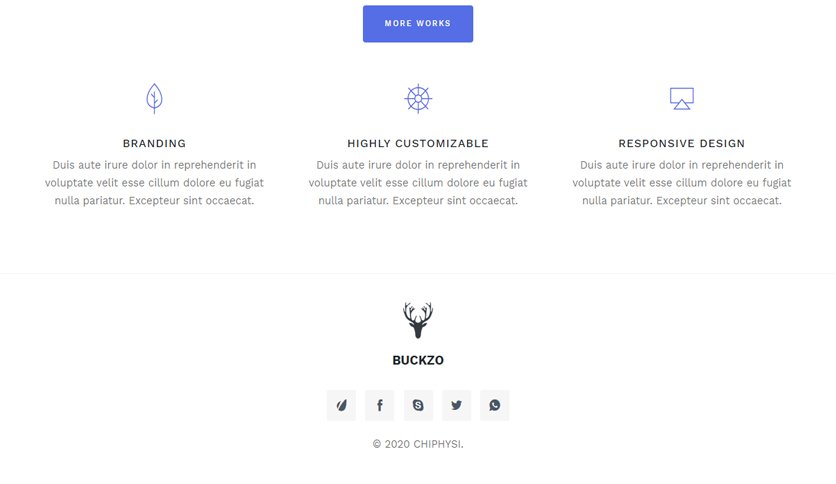Select the RESPONSIVE DESIGN heading

point(681,143)
